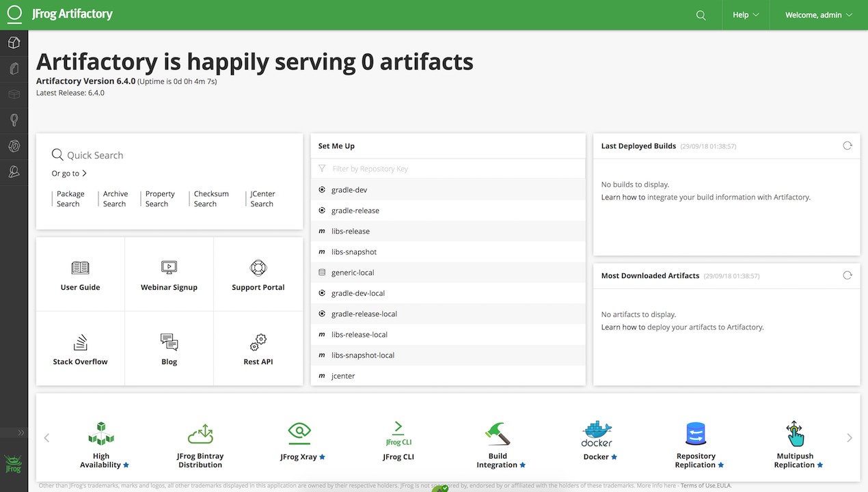
Task: Go to JCenter Search
Action: point(262,199)
